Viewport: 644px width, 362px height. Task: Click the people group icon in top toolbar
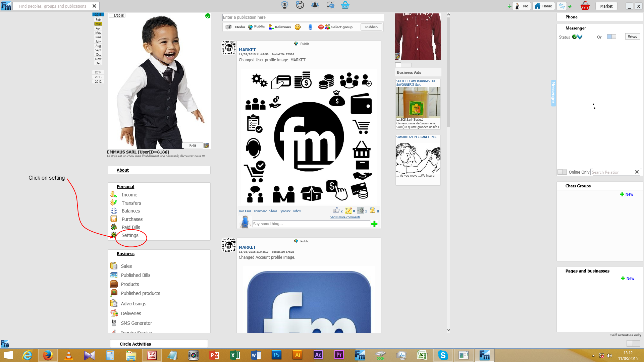tap(315, 5)
